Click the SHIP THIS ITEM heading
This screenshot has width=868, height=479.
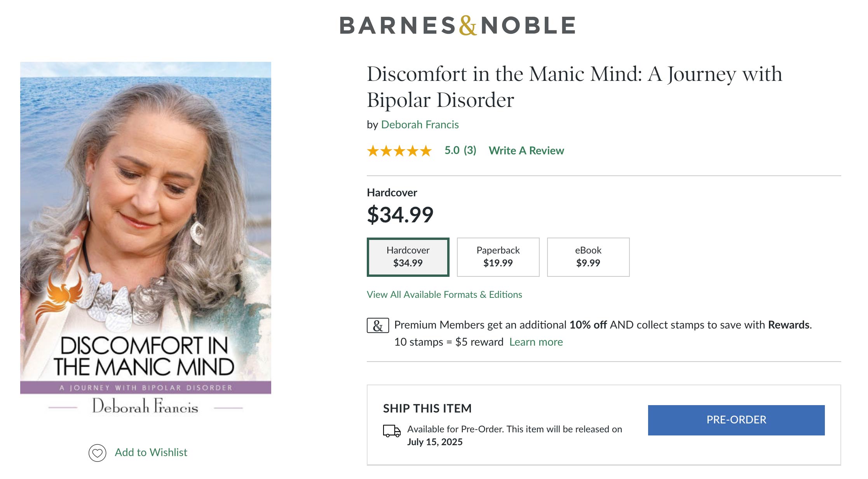pos(427,409)
